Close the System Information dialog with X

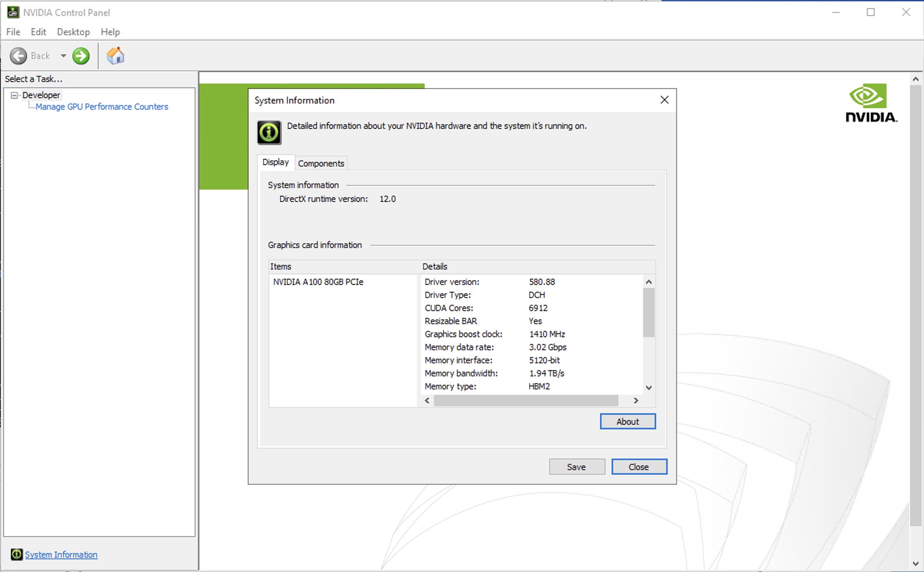[x=664, y=100]
